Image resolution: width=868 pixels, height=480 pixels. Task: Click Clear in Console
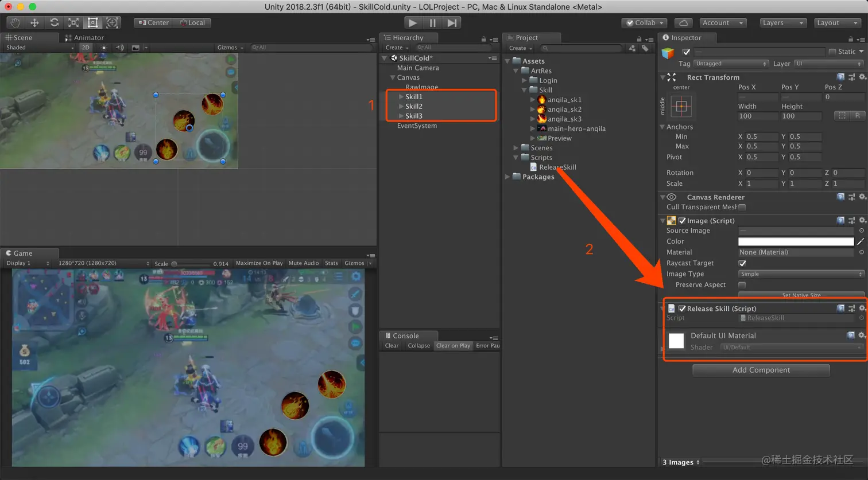(x=392, y=346)
